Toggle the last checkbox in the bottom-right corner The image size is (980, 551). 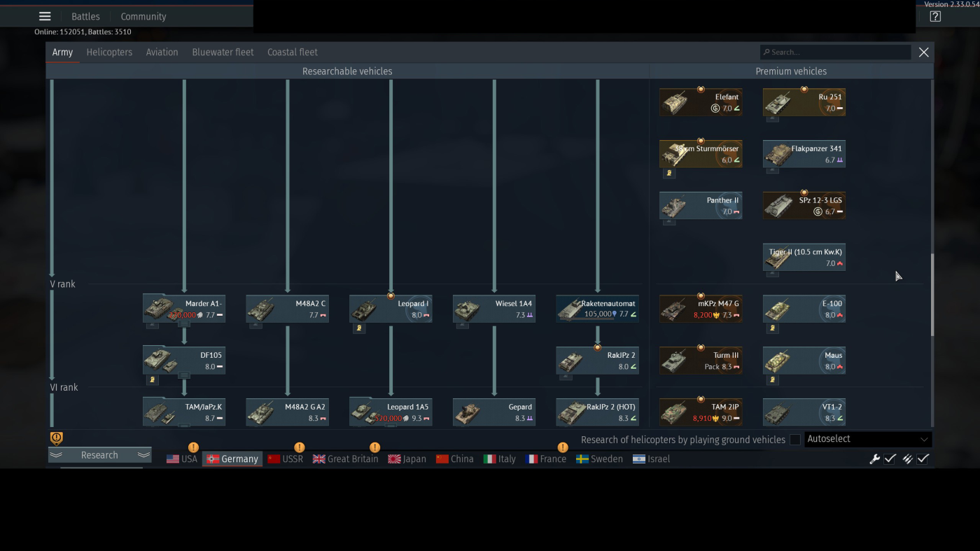[923, 459]
